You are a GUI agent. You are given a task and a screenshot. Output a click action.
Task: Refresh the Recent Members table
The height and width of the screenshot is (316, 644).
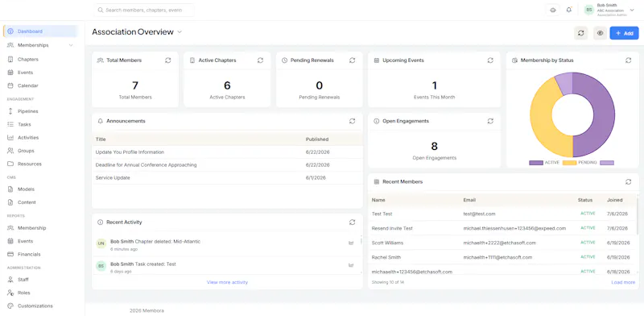click(629, 182)
